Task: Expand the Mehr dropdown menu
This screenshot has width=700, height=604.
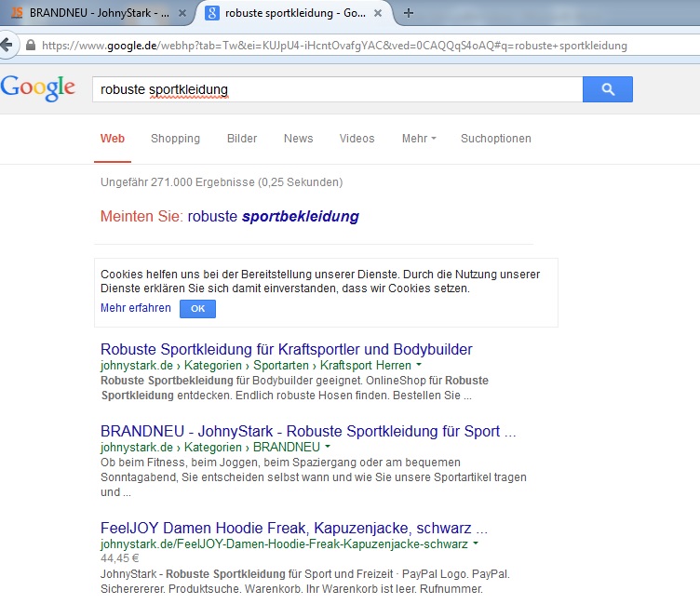Action: (419, 139)
